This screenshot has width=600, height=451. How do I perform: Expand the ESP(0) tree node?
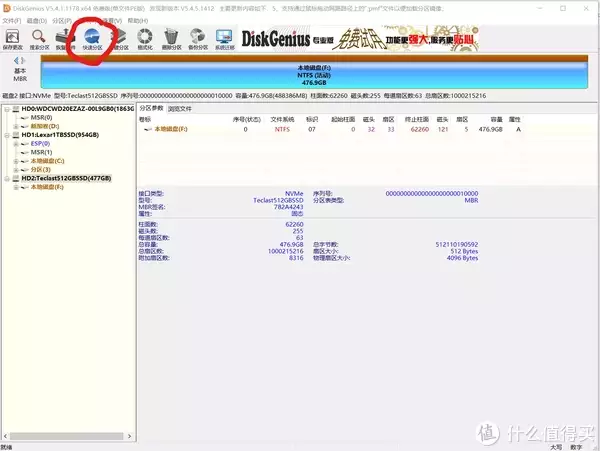[x=16, y=144]
